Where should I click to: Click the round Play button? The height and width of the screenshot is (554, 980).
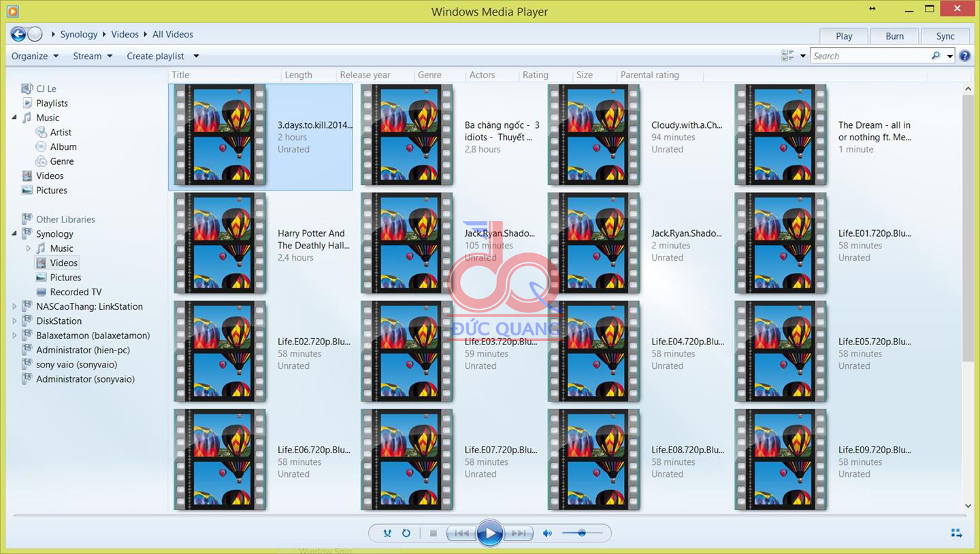pos(489,533)
